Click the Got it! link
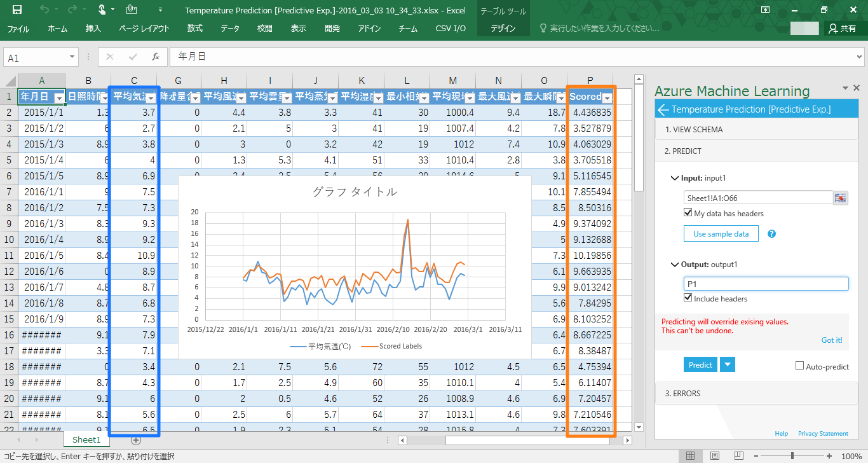Screen dimensions: 868x463 tap(831, 340)
